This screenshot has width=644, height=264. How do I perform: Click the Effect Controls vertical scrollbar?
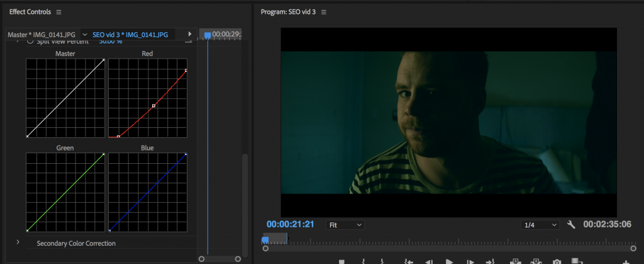point(245,205)
